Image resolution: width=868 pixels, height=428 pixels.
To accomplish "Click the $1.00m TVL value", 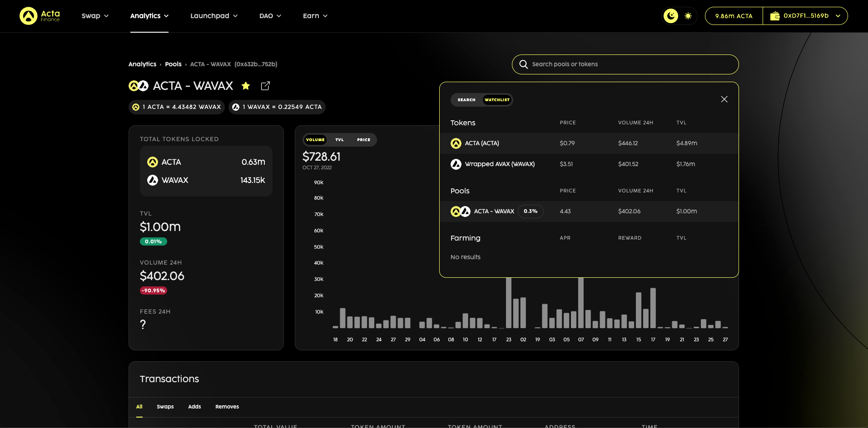I will [160, 227].
